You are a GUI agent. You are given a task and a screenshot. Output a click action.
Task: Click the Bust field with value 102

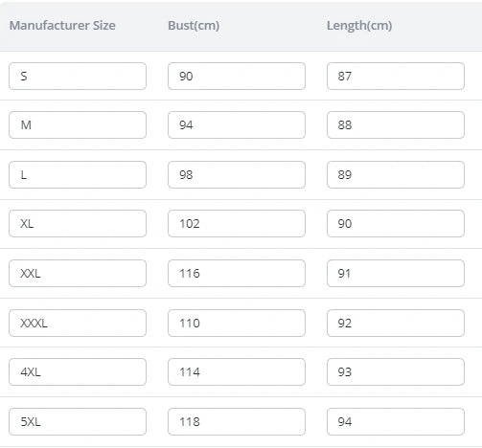coord(237,223)
